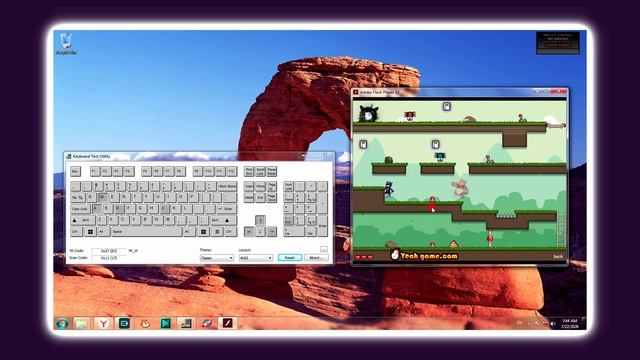Click the left Windows logo key on keyboard

click(90, 231)
